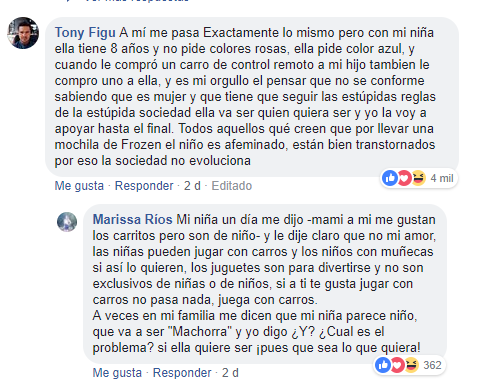The image size is (489, 389).
Task: Open timestamp 2 d on Tony's comment
Action: pyautogui.click(x=192, y=186)
